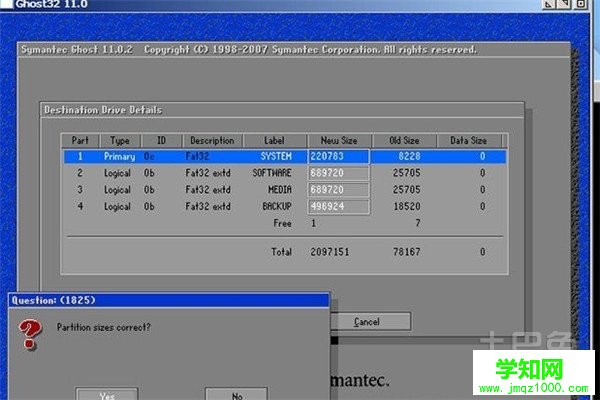Click old size value 18520
The width and height of the screenshot is (600, 400).
coord(407,207)
